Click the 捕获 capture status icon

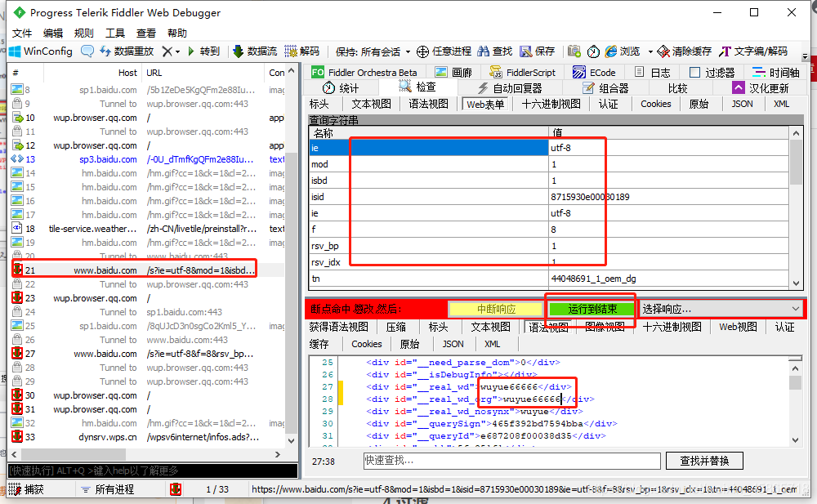pos(15,489)
